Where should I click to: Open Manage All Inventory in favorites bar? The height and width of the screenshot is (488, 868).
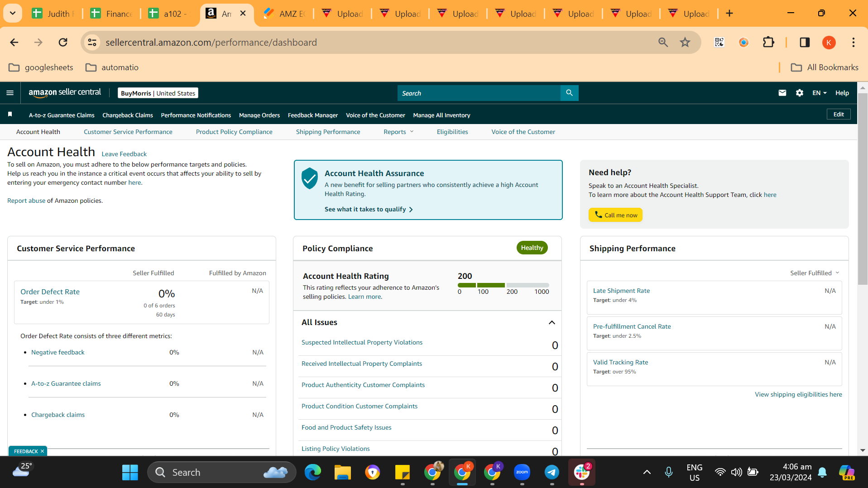(x=441, y=115)
